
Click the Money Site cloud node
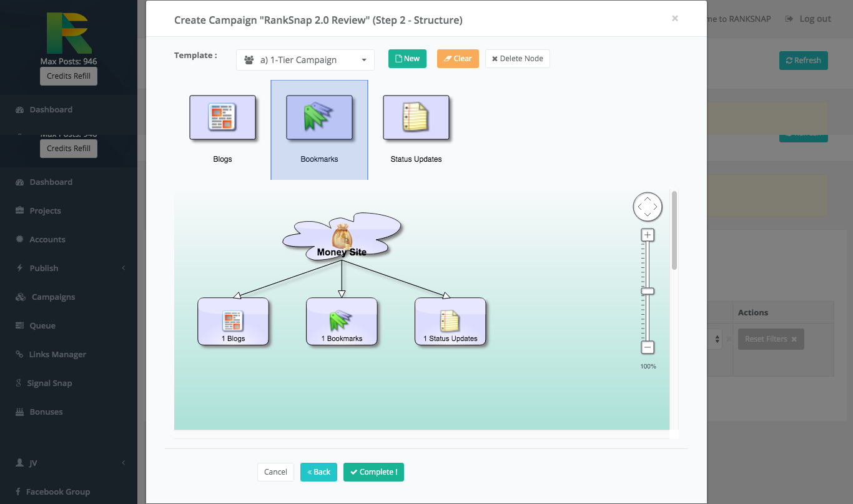pos(342,237)
